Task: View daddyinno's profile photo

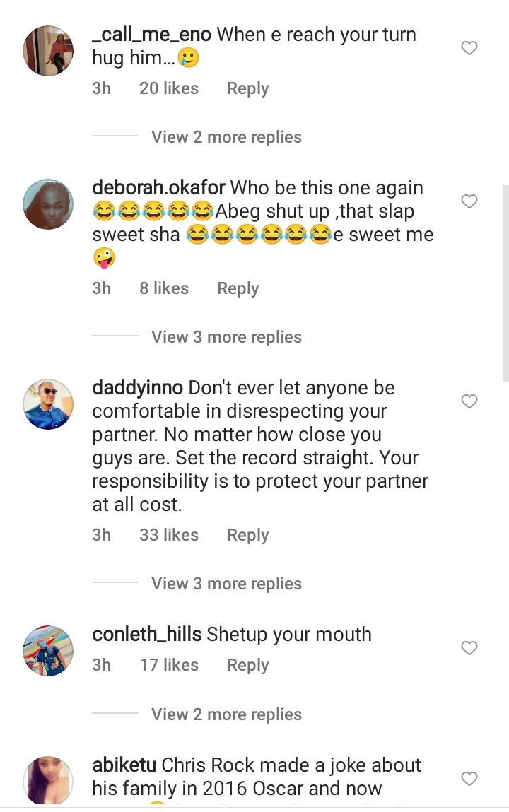Action: (48, 404)
